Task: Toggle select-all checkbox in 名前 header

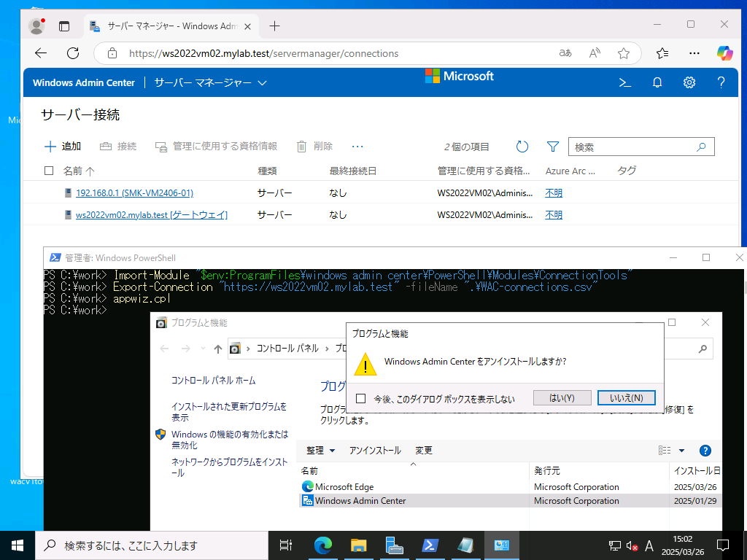Action: point(49,171)
